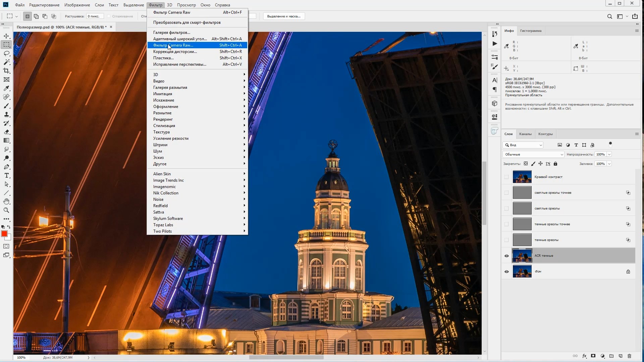Select the Lasso tool
The image size is (644, 362).
6,53
